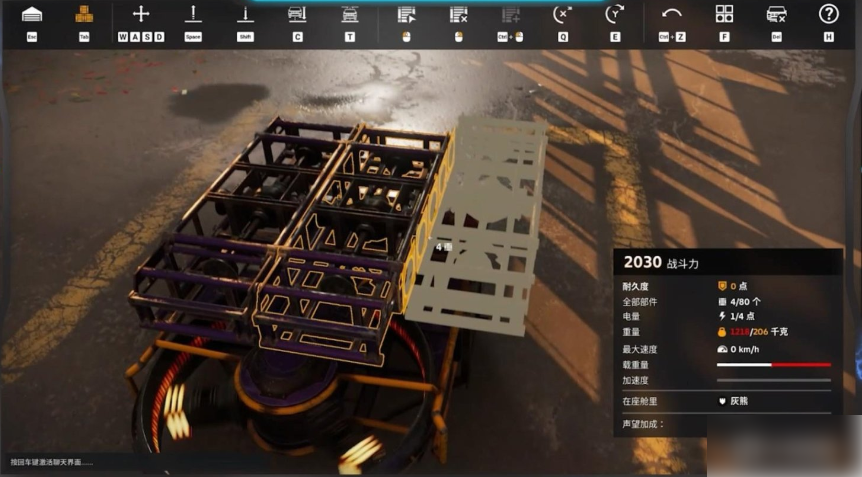Select the four-arrow move tool icon
This screenshot has height=477, width=862.
[141, 14]
